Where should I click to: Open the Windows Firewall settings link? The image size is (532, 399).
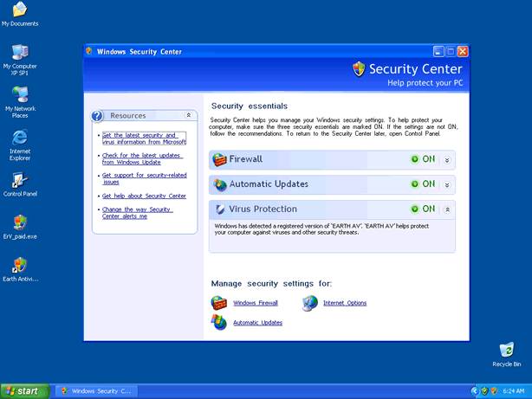click(256, 303)
